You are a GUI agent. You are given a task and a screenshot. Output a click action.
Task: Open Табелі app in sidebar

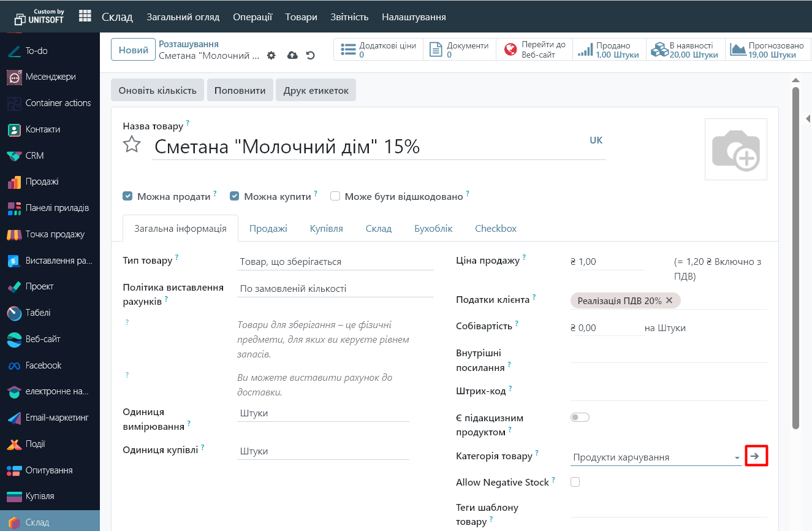[50, 313]
